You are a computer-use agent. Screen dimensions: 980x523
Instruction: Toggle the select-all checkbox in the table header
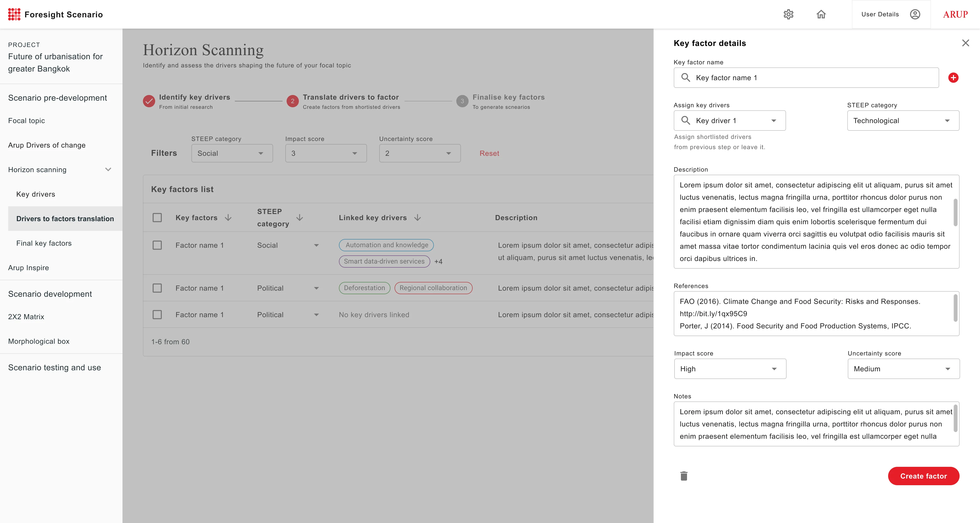coord(157,218)
